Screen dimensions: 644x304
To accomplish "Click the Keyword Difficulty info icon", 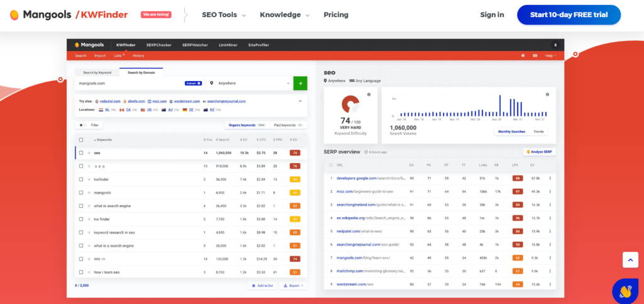I will (369, 94).
